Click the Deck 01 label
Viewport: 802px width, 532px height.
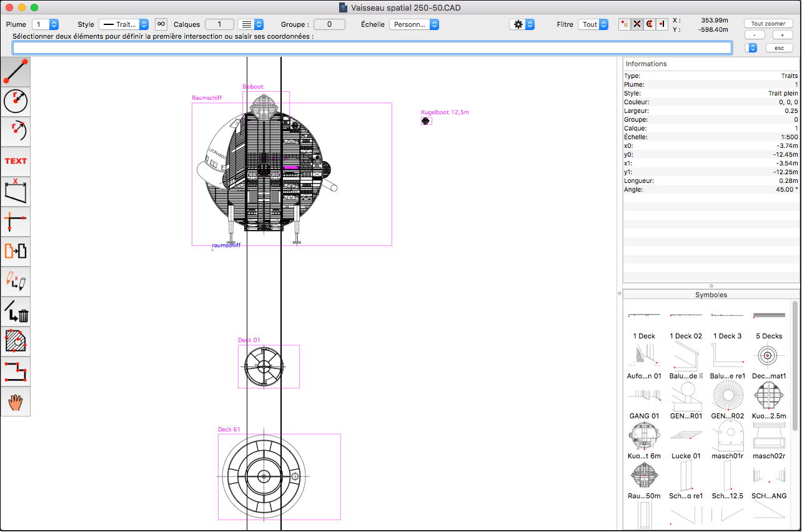click(x=249, y=340)
